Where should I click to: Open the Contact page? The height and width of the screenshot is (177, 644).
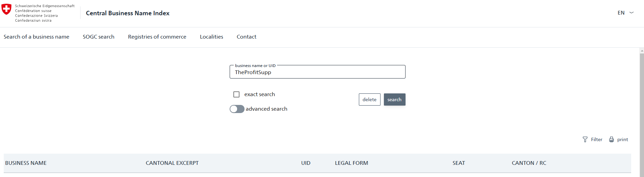[247, 37]
